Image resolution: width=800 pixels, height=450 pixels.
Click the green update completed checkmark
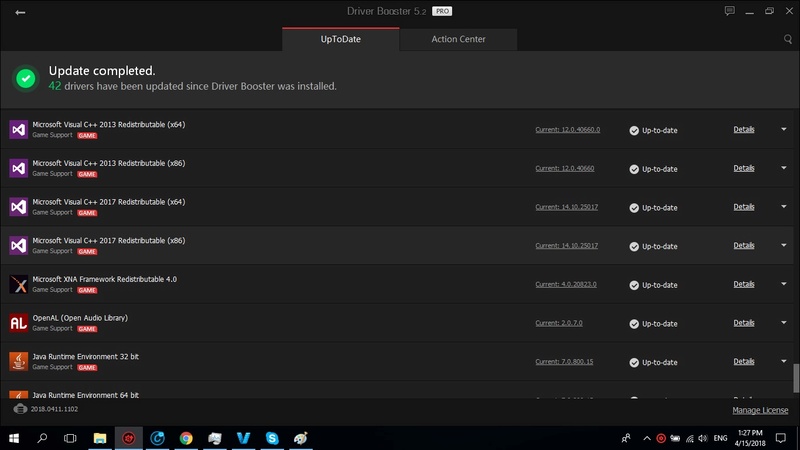[26, 78]
